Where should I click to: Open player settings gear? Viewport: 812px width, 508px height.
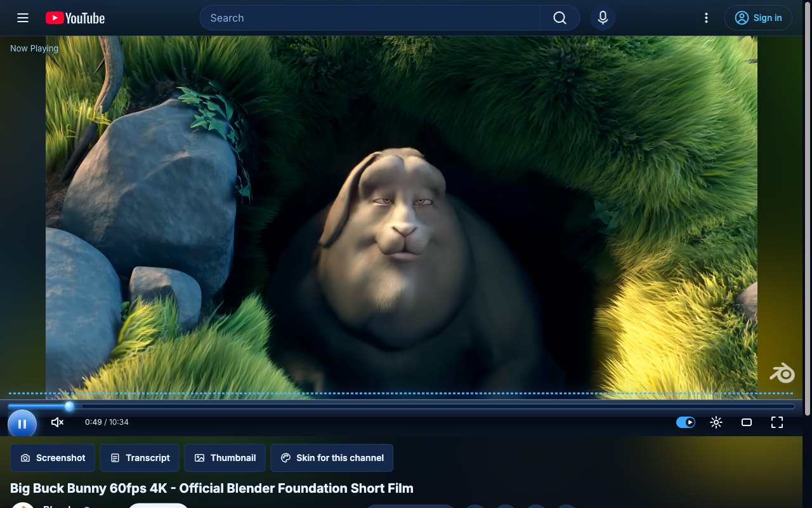(x=716, y=422)
